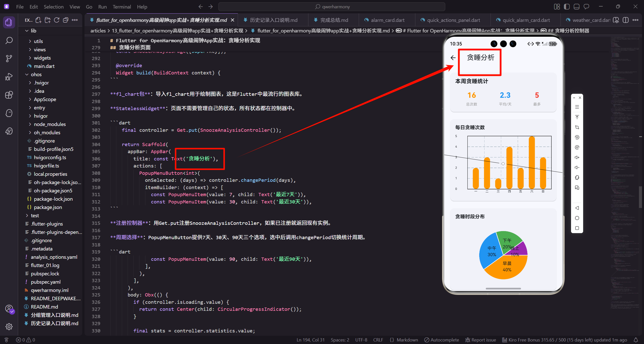Image resolution: width=644 pixels, height=344 pixels.
Task: Open markdown preview to the side
Action: click(616, 20)
